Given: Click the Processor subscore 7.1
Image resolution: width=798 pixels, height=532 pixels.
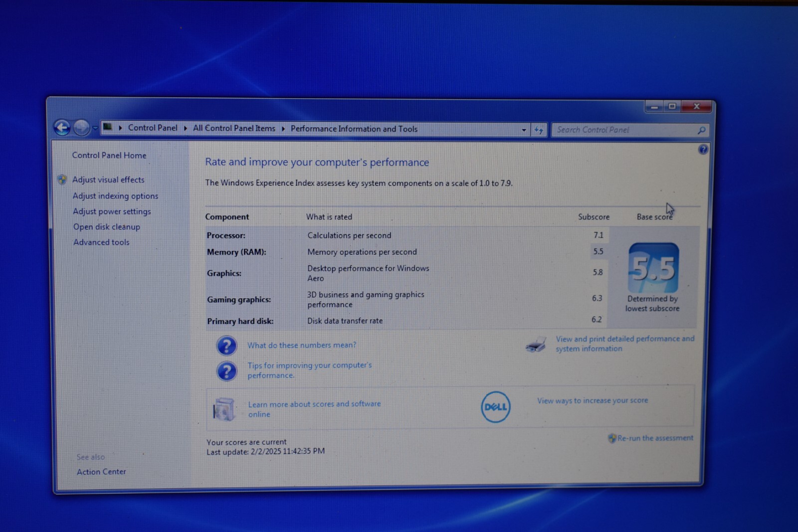Looking at the screenshot, I should 598,235.
